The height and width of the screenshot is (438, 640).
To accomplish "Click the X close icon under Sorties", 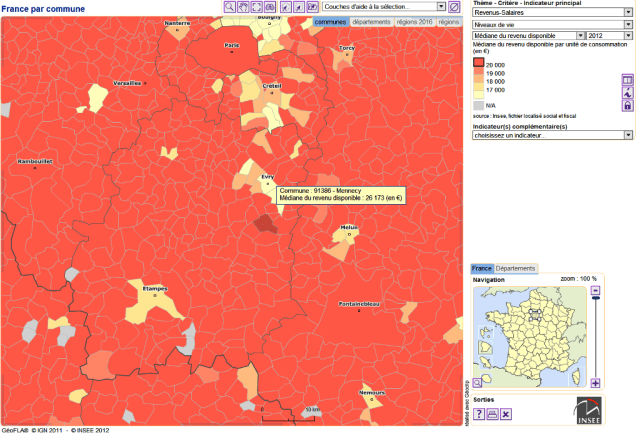I will (x=506, y=414).
